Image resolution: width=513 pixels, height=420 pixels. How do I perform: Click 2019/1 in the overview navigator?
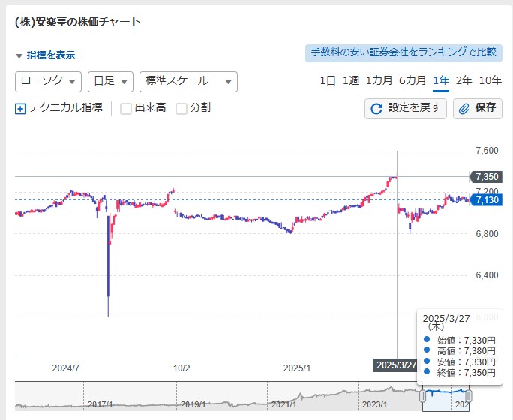tap(193, 405)
